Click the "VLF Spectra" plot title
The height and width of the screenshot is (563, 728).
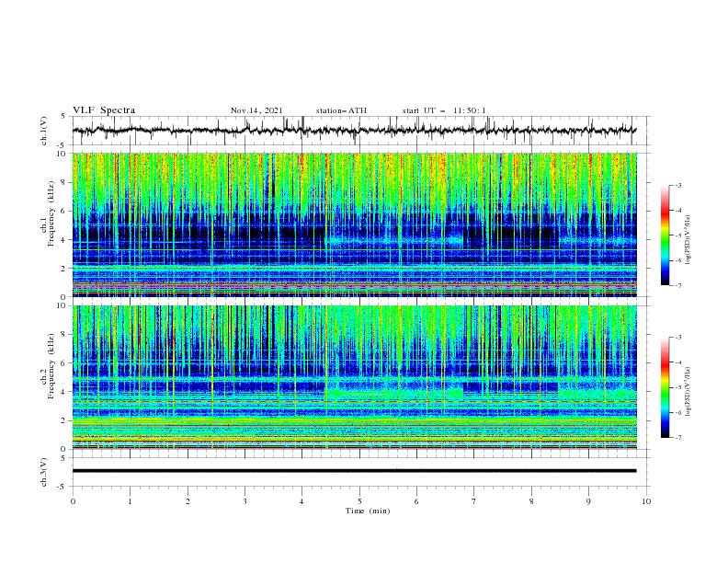(104, 110)
